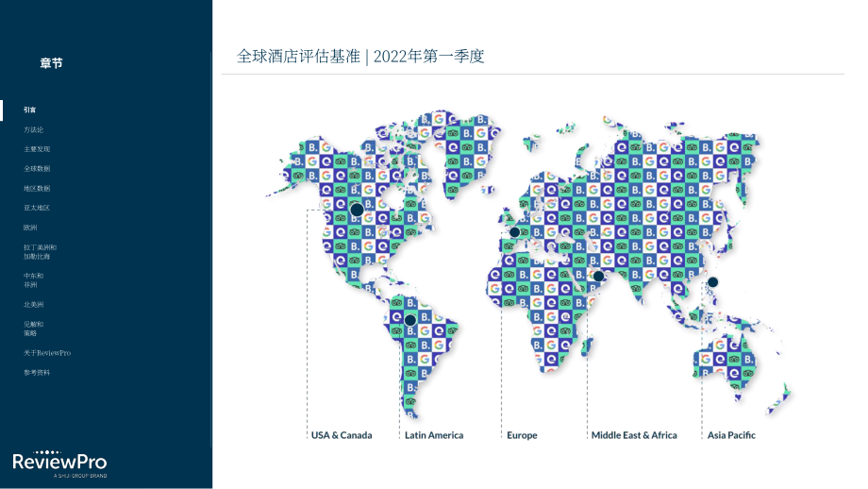Click the Europe map marker dot
The image size is (868, 489).
(x=515, y=232)
